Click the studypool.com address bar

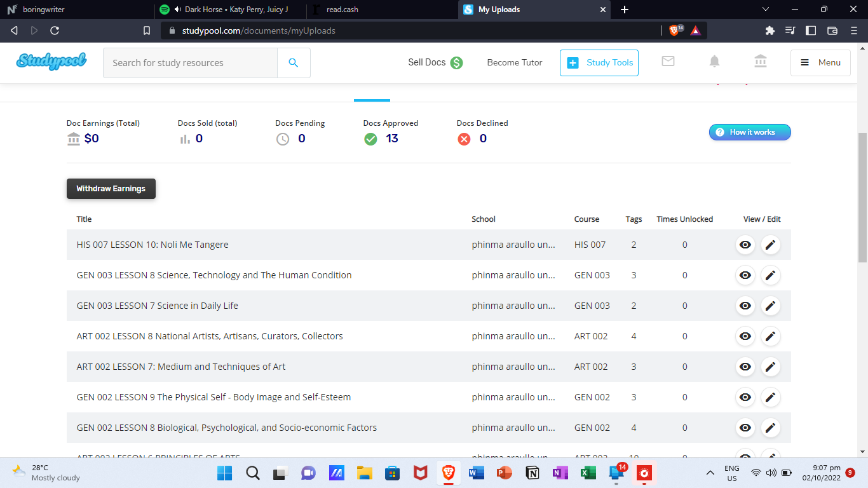point(413,30)
